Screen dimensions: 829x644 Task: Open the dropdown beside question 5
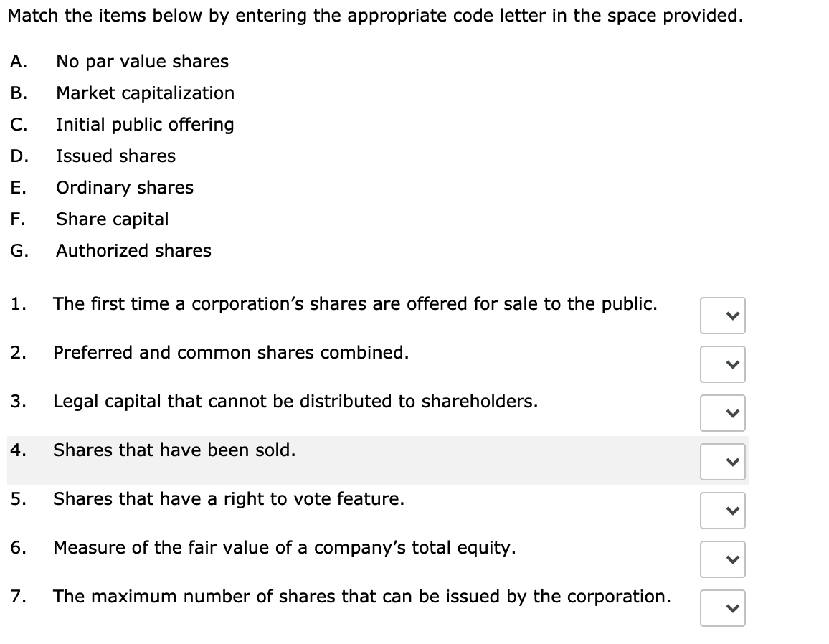[x=722, y=511]
